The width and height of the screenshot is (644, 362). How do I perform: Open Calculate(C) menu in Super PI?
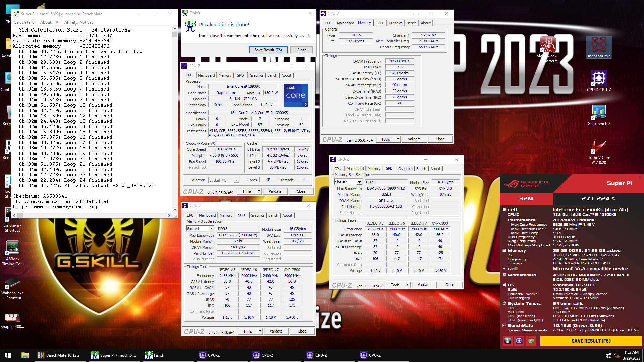(24, 22)
